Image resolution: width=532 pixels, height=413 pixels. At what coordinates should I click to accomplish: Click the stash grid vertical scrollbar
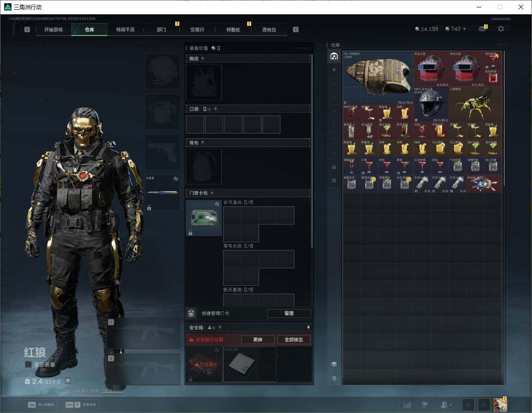[504, 118]
